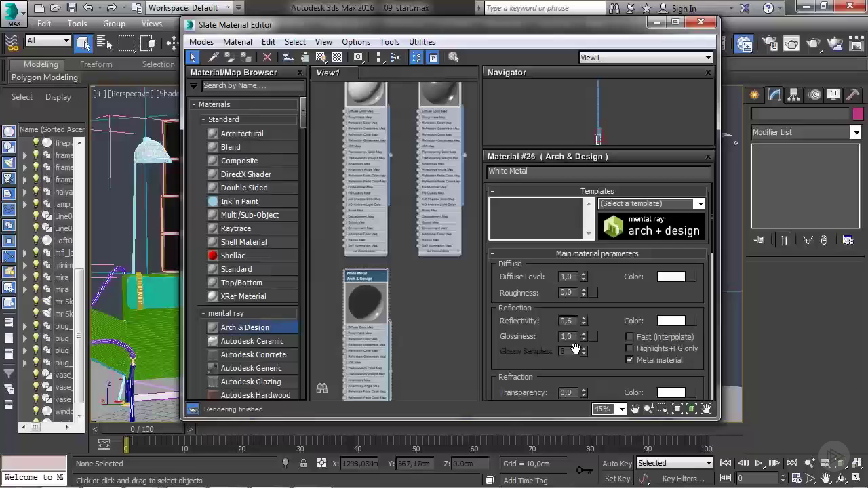Screen dimensions: 868x488
Task: Uncheck the Metal material checkbox
Action: coord(629,360)
